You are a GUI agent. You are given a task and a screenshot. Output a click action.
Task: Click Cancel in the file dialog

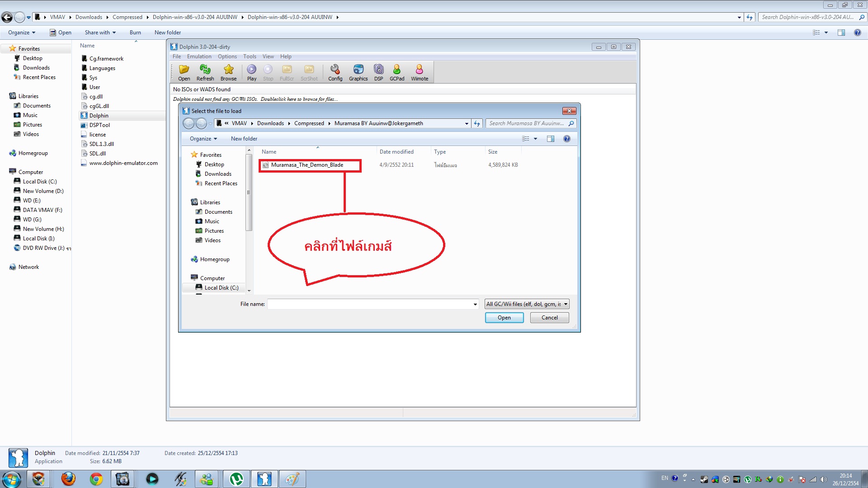[x=550, y=318]
